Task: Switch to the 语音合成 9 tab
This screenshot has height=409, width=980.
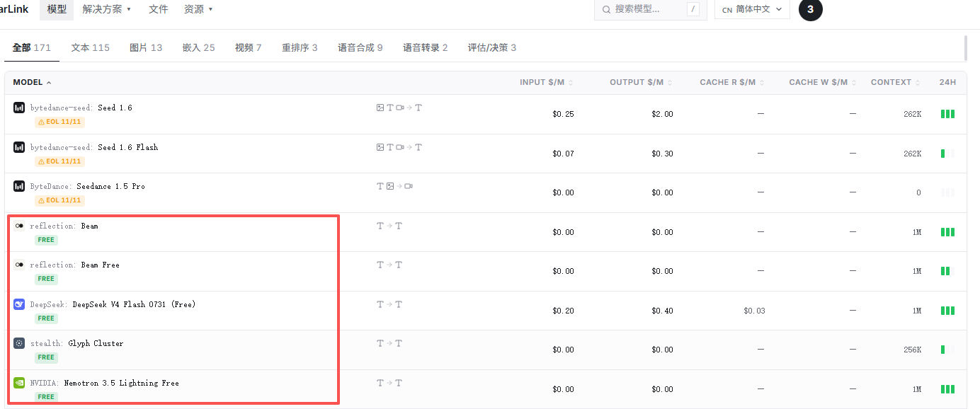Action: (360, 47)
